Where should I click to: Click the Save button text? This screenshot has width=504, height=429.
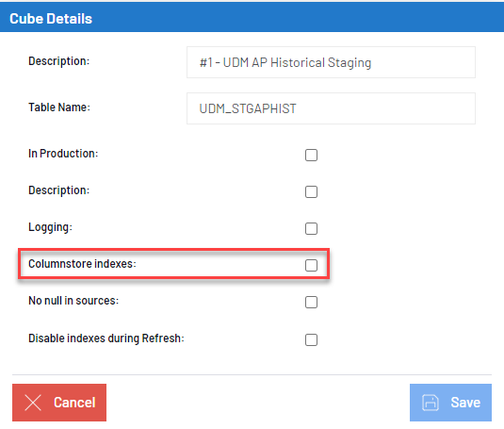[465, 403]
